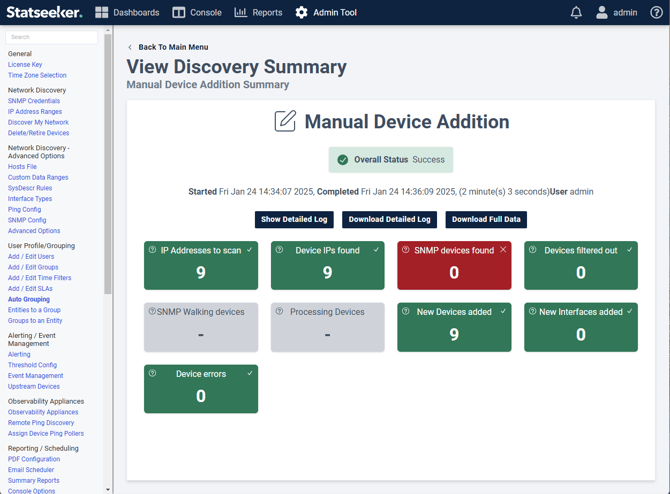Open the help question mark icon in header
670x494 pixels.
click(656, 13)
